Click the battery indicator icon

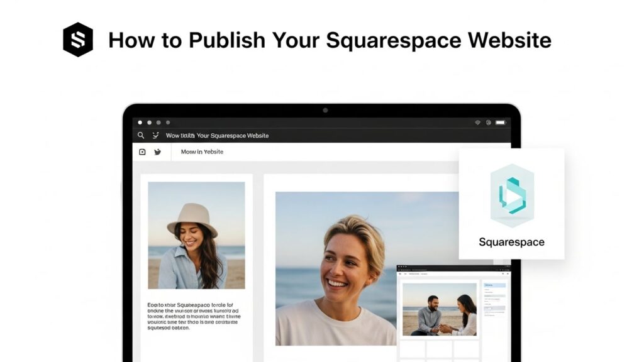[x=501, y=123]
